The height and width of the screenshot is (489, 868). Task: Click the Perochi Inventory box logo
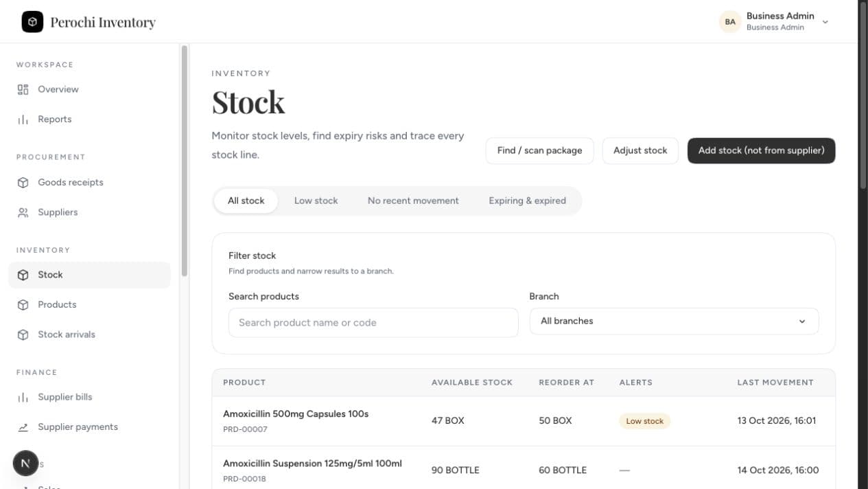point(32,22)
